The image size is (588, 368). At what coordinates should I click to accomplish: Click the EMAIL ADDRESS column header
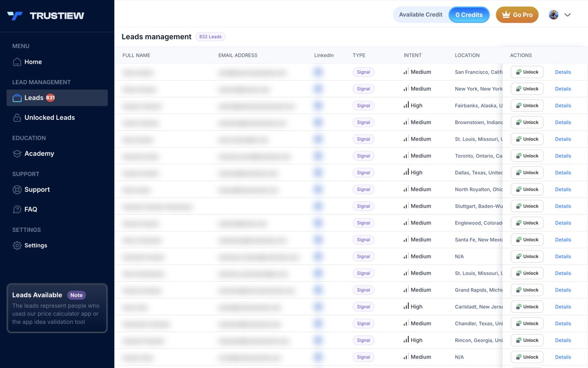pyautogui.click(x=238, y=55)
